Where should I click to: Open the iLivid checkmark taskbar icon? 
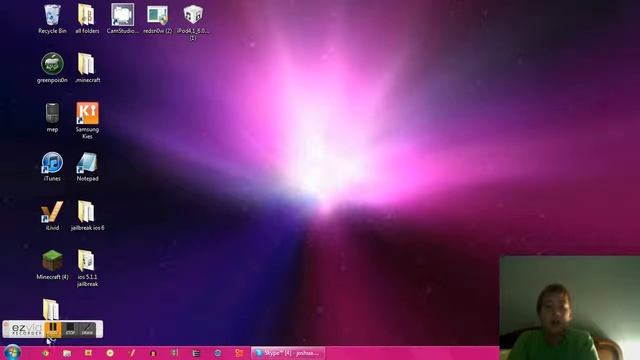coord(131,353)
